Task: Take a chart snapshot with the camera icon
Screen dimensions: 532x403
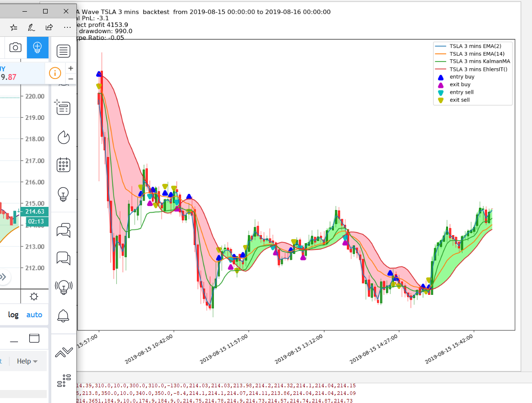Action: tap(15, 48)
